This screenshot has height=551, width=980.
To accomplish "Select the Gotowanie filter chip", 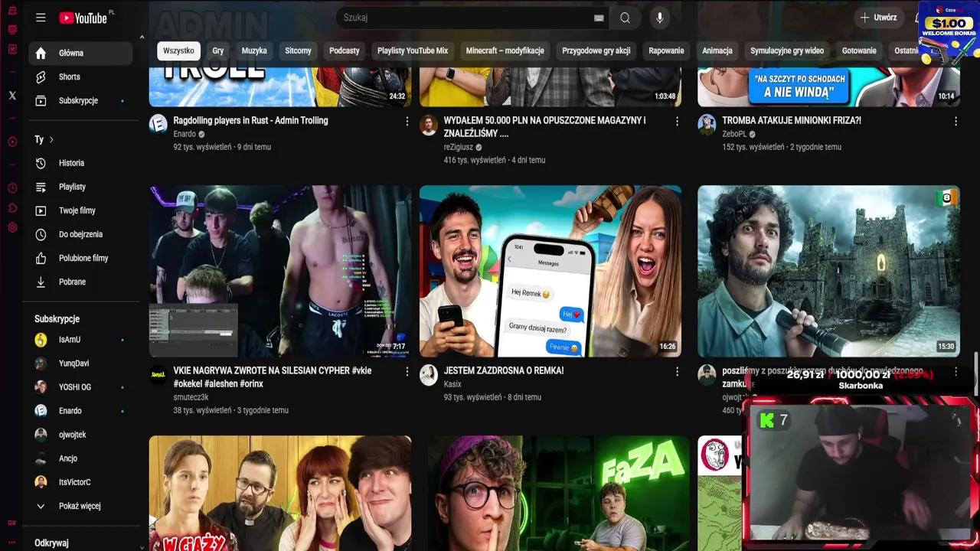I will point(859,51).
